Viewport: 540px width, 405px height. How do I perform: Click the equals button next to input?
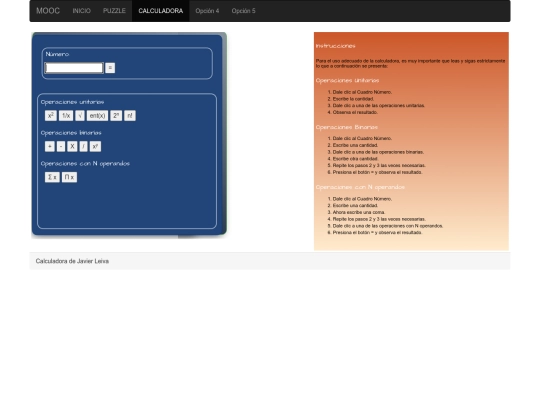(110, 68)
